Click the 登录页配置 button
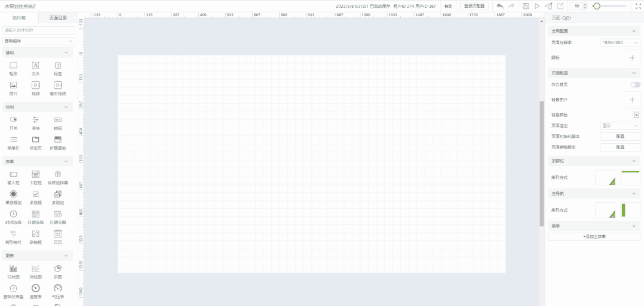Screen dimensions: 644x306 (x=475, y=6)
